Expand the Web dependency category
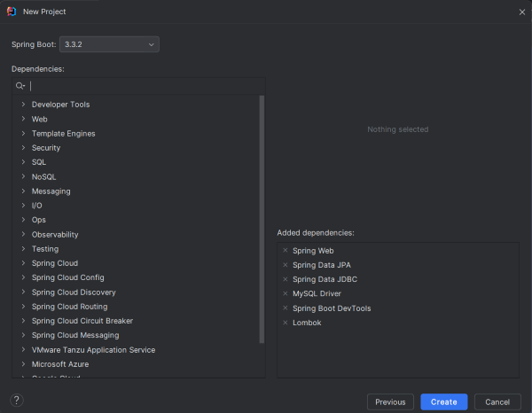 (23, 119)
